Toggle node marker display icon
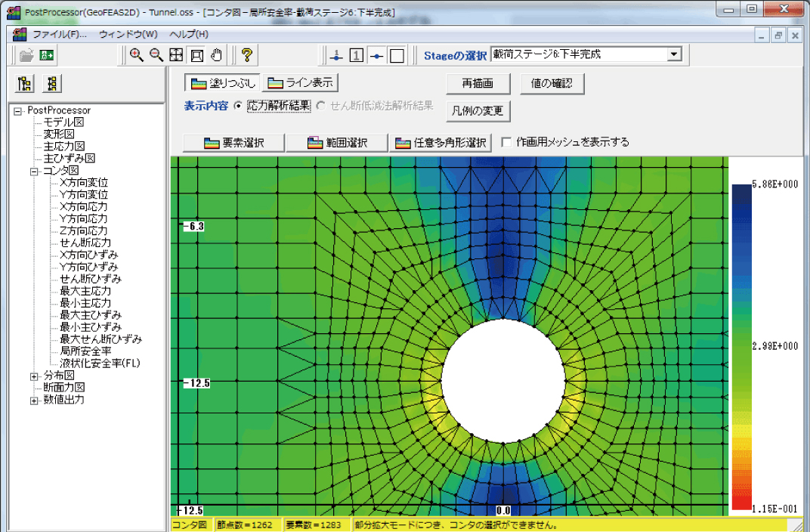This screenshot has height=532, width=810. tap(377, 54)
